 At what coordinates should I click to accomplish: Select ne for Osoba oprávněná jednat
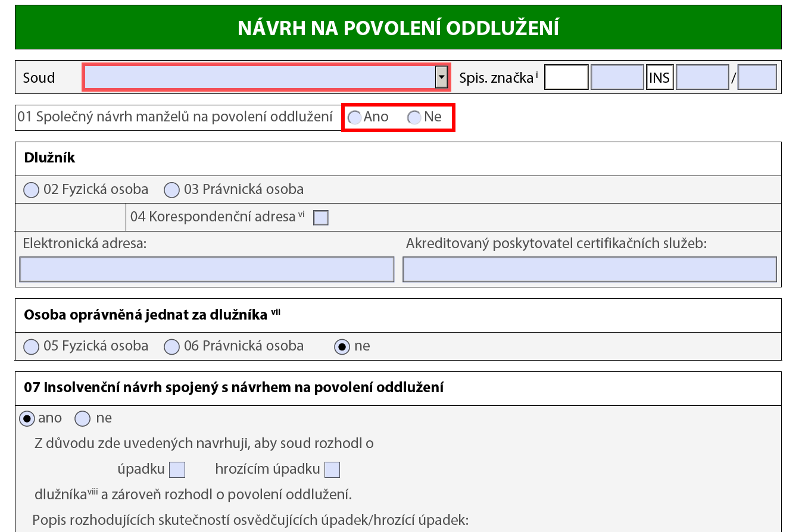click(342, 346)
